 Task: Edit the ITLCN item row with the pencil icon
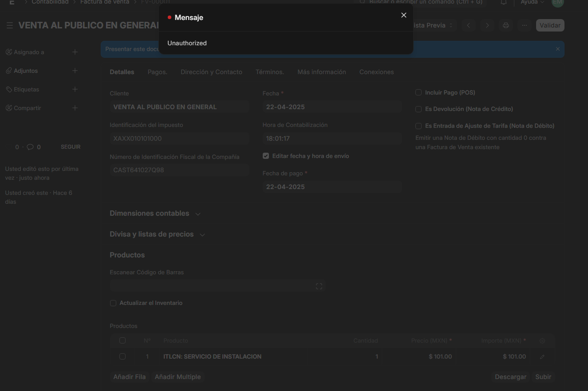pos(542,356)
